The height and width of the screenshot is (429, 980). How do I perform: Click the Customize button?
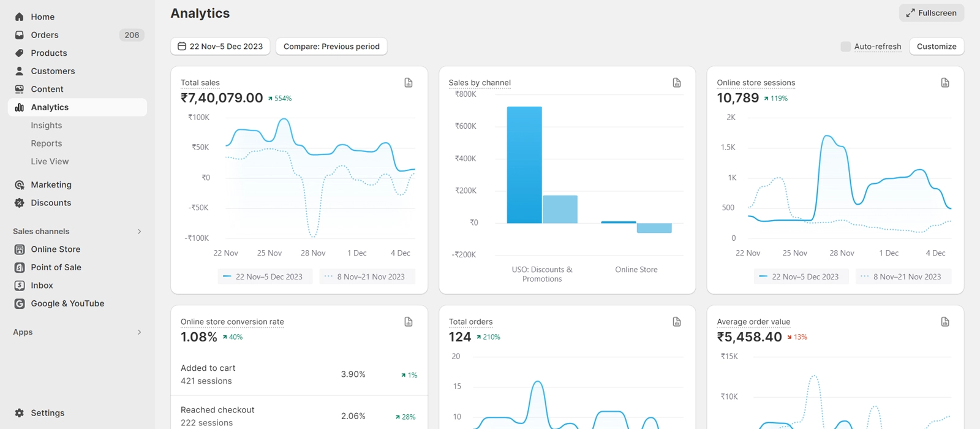(936, 47)
